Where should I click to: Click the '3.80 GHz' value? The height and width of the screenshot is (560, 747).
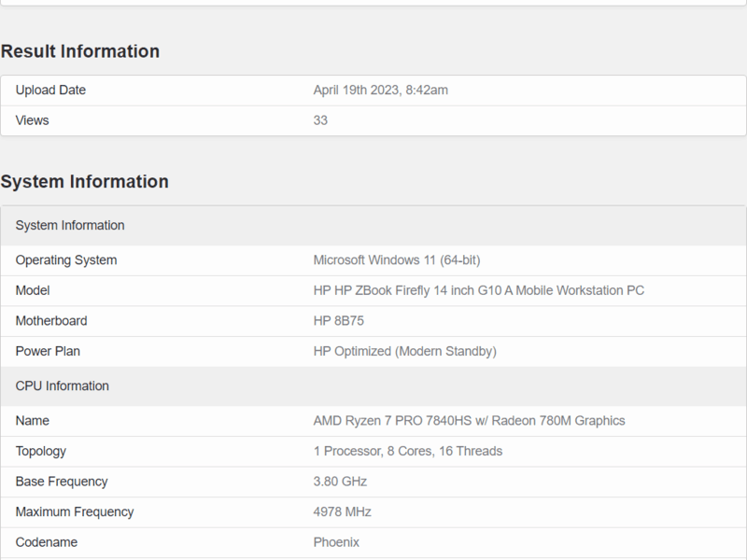pos(340,482)
